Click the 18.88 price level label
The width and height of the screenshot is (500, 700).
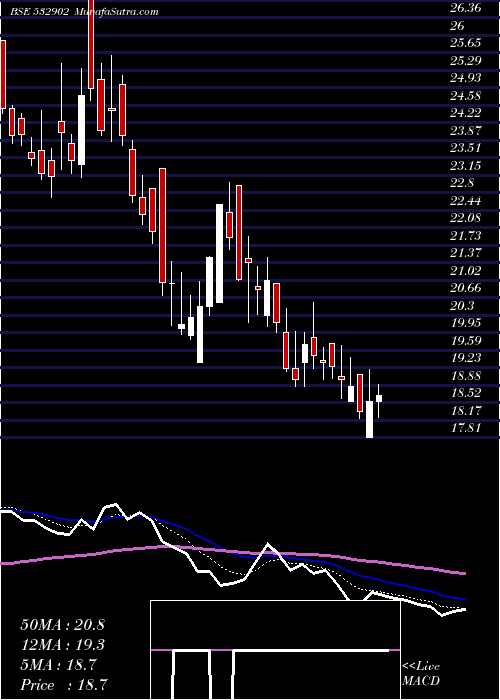coord(466,376)
